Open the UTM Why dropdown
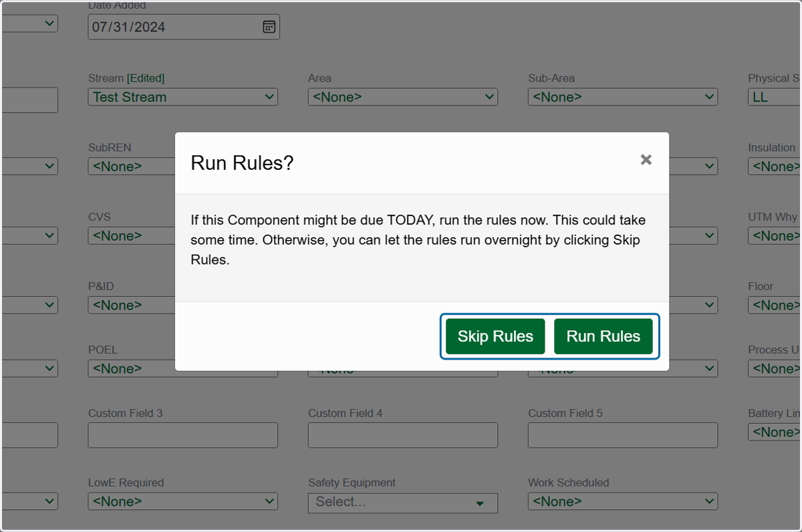 [775, 236]
